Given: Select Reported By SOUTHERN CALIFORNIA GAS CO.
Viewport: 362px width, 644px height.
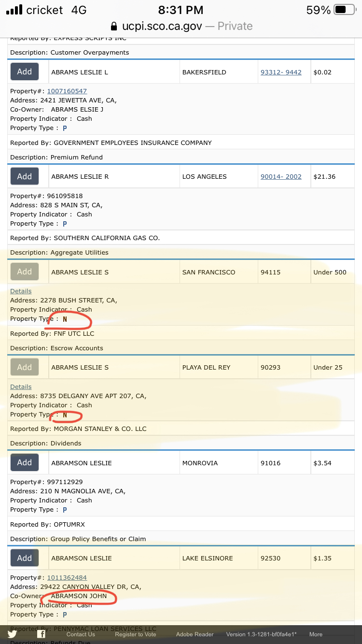Looking at the screenshot, I should click(85, 238).
